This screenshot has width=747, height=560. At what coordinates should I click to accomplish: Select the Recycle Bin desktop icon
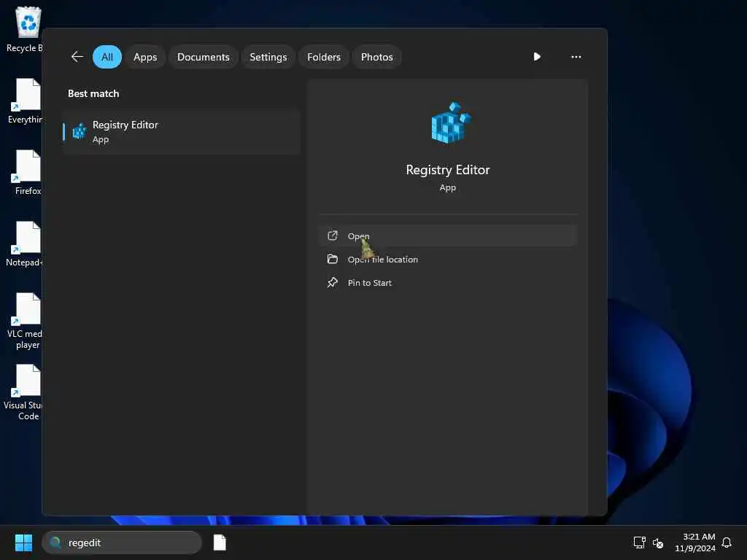tap(25, 29)
